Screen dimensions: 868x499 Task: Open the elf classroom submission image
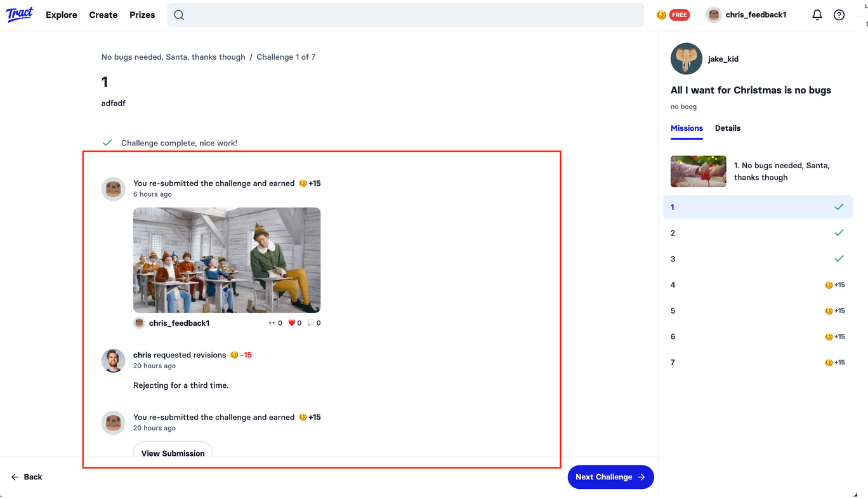click(227, 260)
